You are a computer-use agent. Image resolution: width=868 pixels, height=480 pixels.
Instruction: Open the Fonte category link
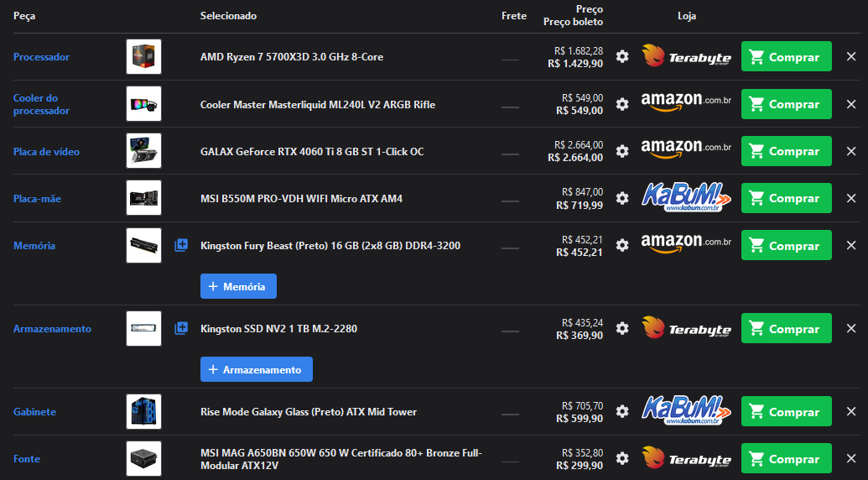[x=27, y=459]
